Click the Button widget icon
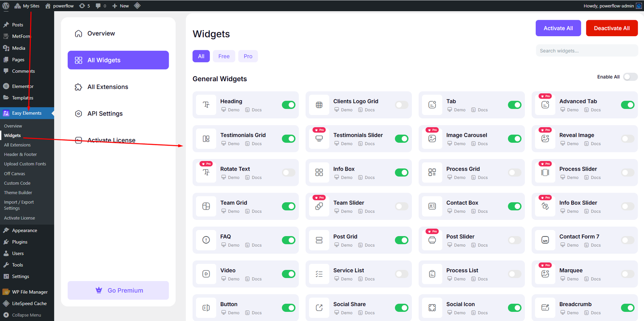The image size is (644, 321). (206, 308)
